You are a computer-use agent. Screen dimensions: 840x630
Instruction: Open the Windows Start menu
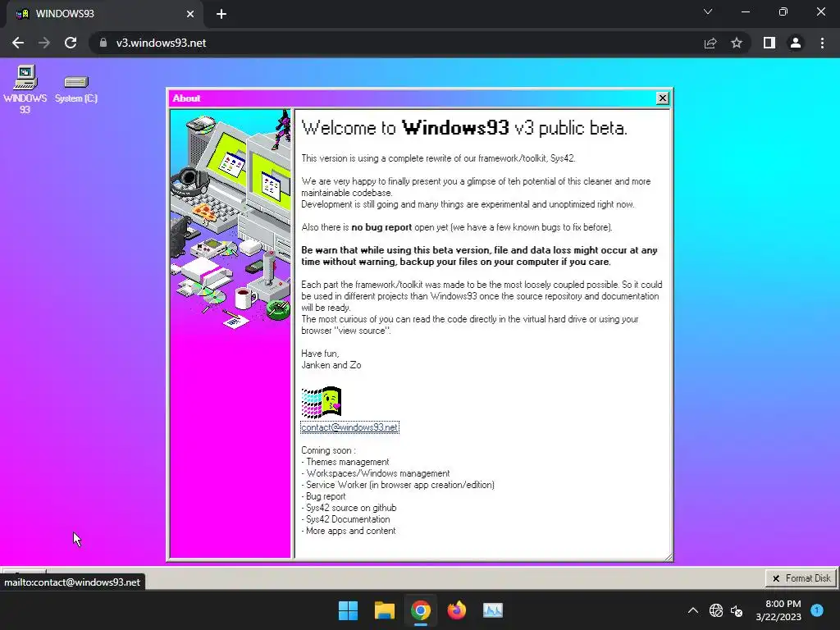click(348, 610)
